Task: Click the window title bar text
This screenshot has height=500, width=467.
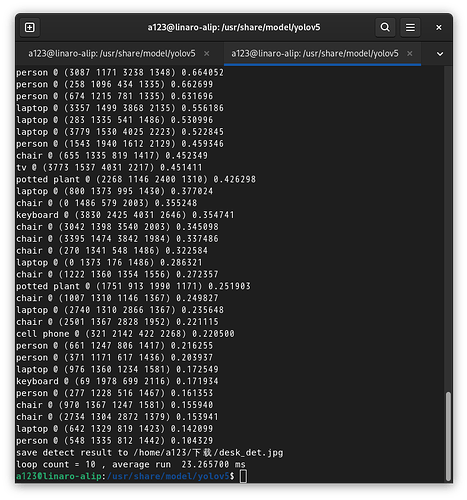Action: (234, 27)
